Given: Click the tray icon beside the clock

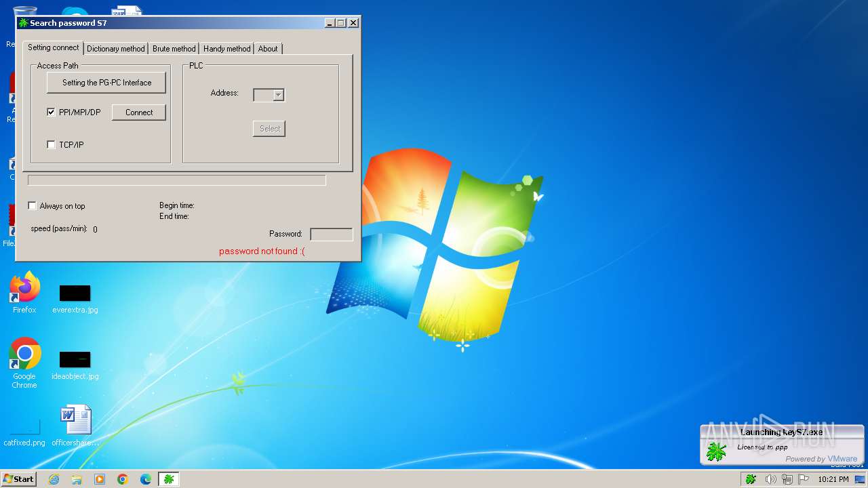Looking at the screenshot, I should (x=860, y=479).
